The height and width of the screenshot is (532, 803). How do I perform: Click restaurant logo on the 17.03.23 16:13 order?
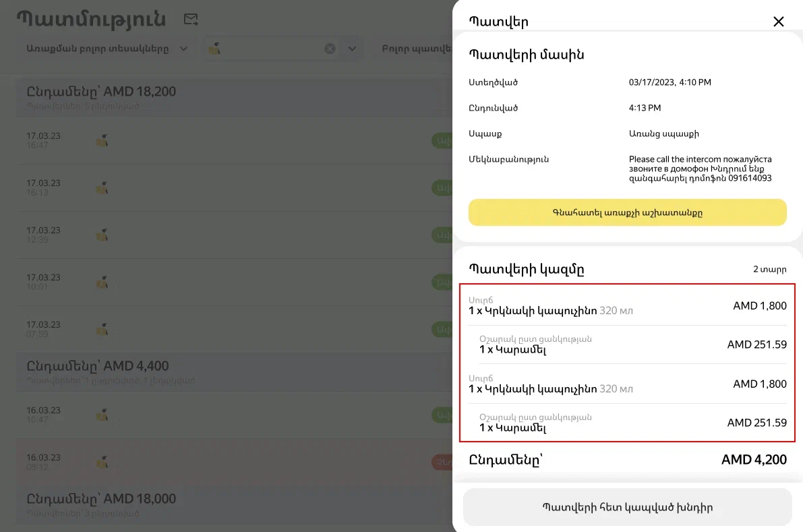tap(102, 188)
